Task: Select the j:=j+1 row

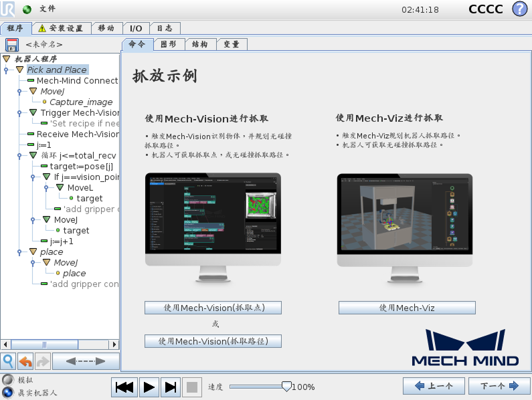Action: [x=57, y=241]
